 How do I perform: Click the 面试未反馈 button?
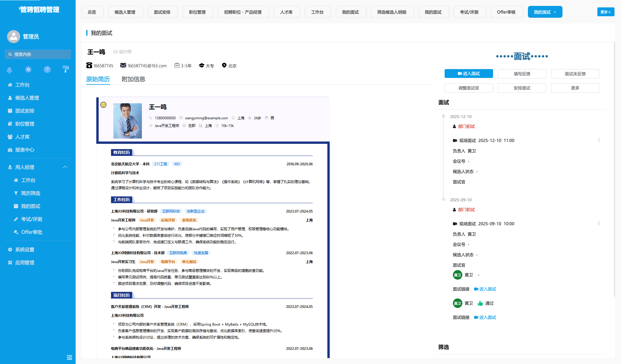click(x=575, y=74)
